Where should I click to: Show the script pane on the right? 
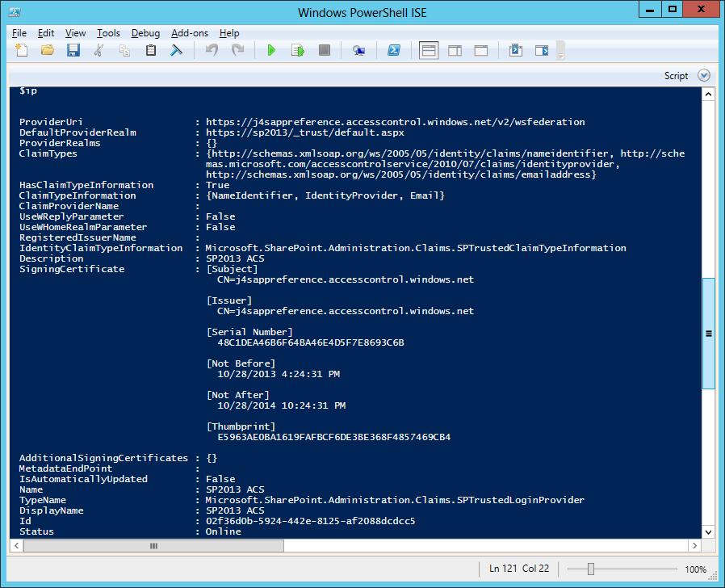455,50
